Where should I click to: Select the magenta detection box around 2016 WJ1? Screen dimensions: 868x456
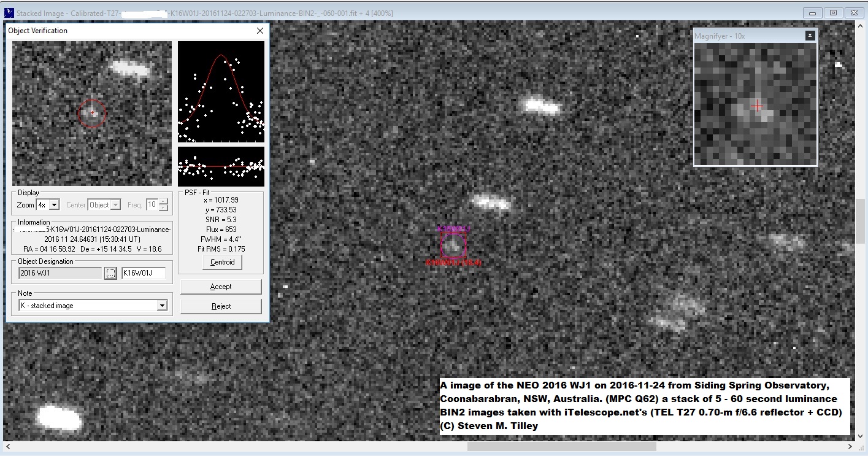452,245
